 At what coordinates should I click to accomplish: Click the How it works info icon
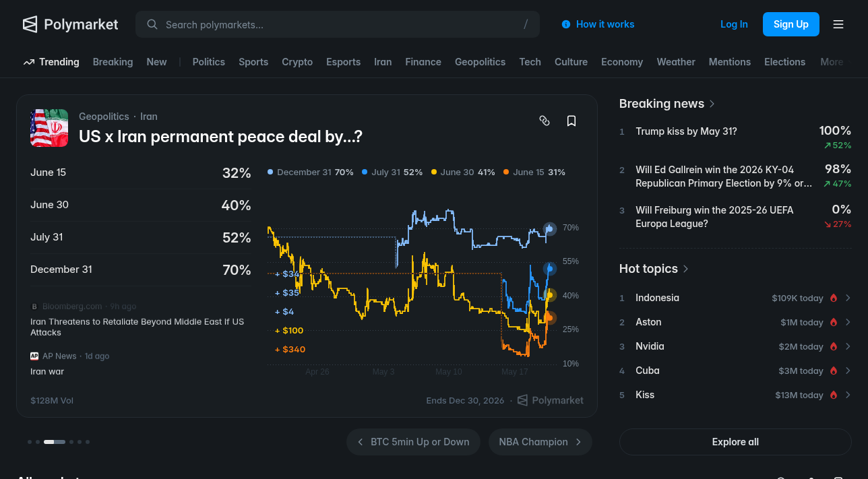(566, 24)
